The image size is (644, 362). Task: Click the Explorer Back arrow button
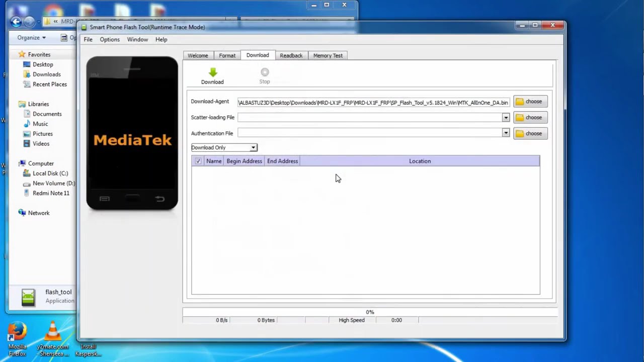click(x=16, y=22)
